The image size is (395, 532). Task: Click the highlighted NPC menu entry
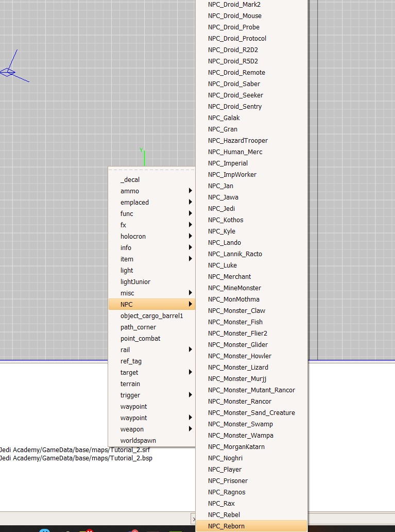(x=151, y=304)
